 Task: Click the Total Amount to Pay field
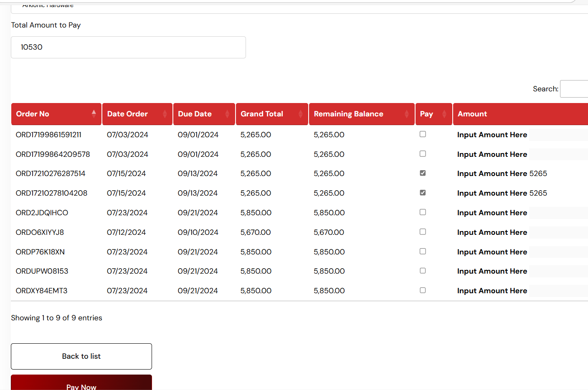coord(128,47)
